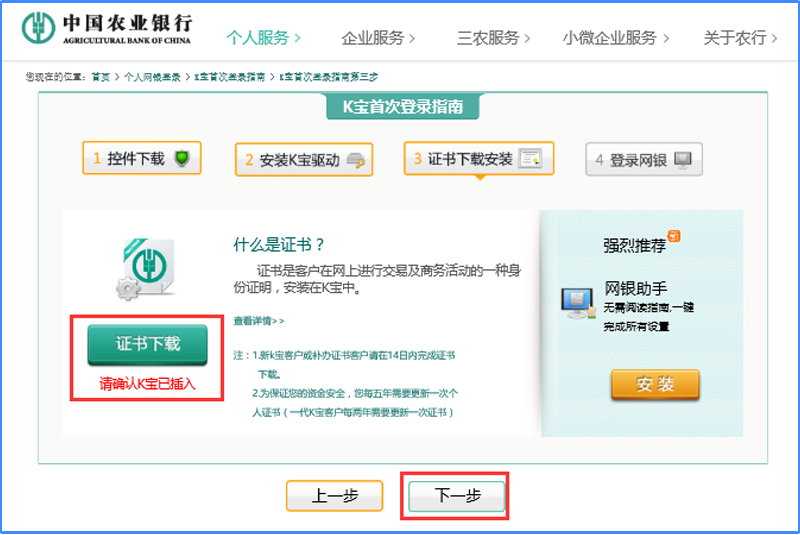Open the 查看详情>> link

[259, 321]
